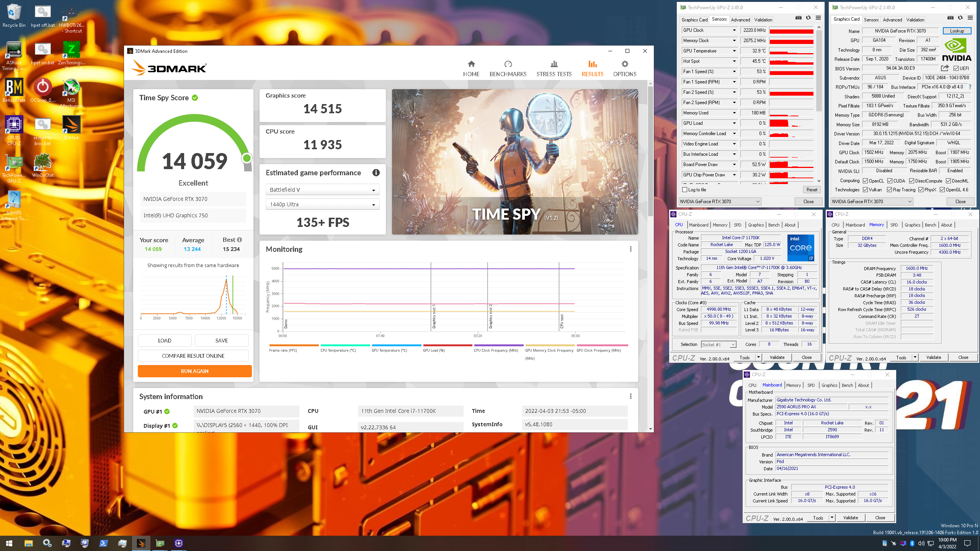Expand the GPU Clock sensor dropdown
980x551 pixels.
pyautogui.click(x=734, y=30)
